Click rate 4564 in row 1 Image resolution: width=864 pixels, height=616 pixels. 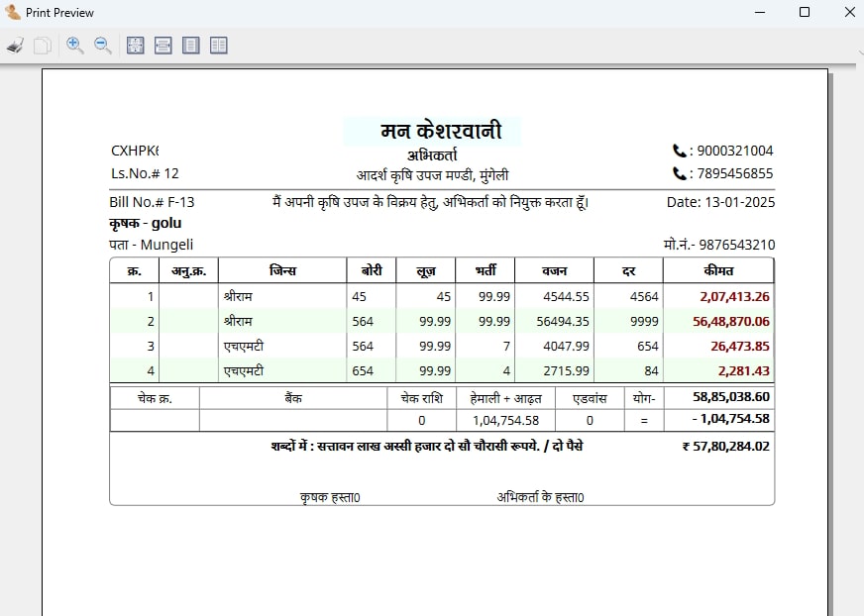pyautogui.click(x=644, y=296)
